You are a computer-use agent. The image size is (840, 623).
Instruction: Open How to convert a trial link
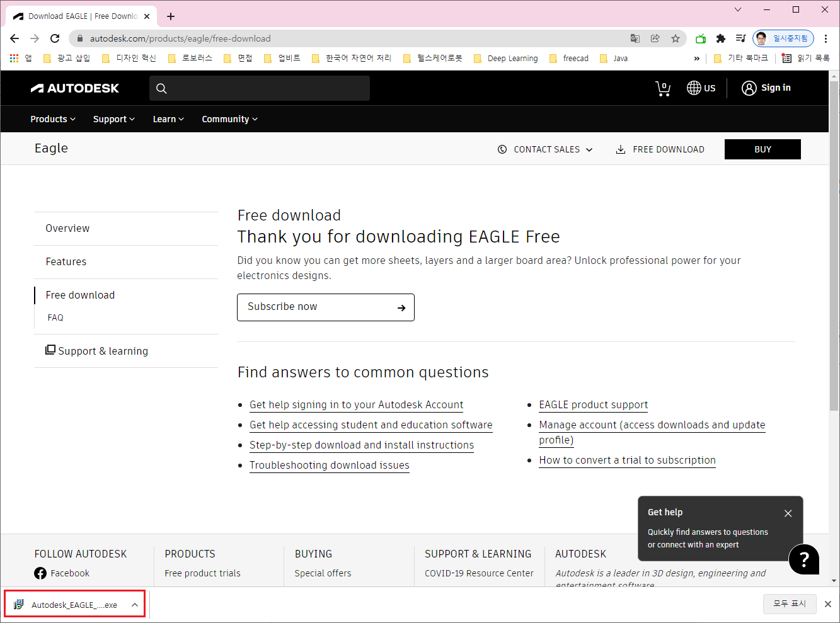(627, 460)
